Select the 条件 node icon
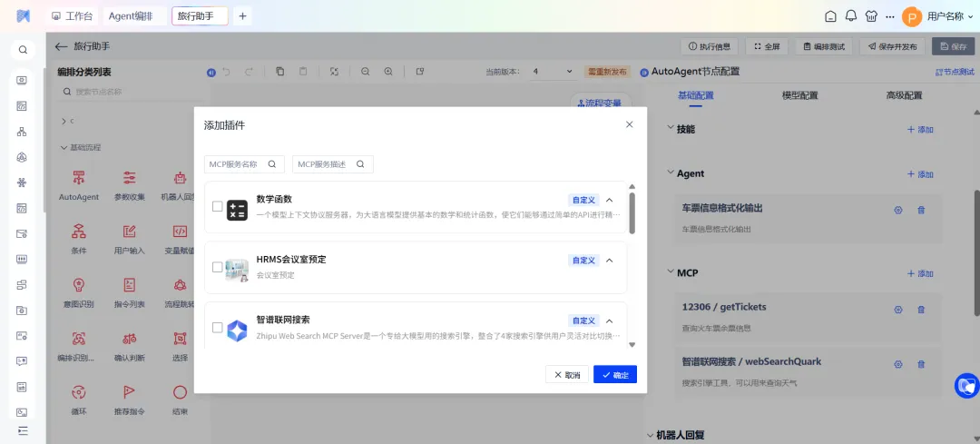Image resolution: width=980 pixels, height=444 pixels. [x=79, y=232]
